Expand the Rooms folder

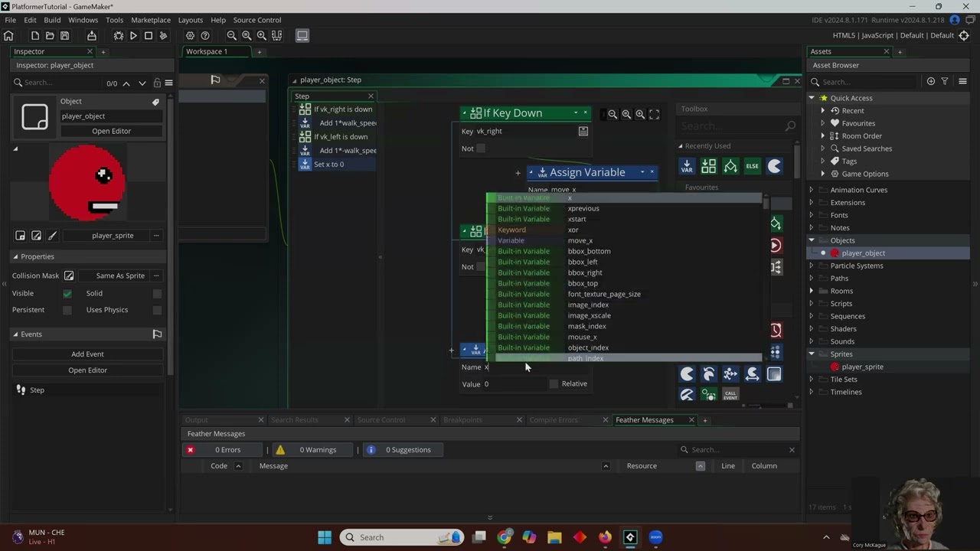tap(812, 291)
